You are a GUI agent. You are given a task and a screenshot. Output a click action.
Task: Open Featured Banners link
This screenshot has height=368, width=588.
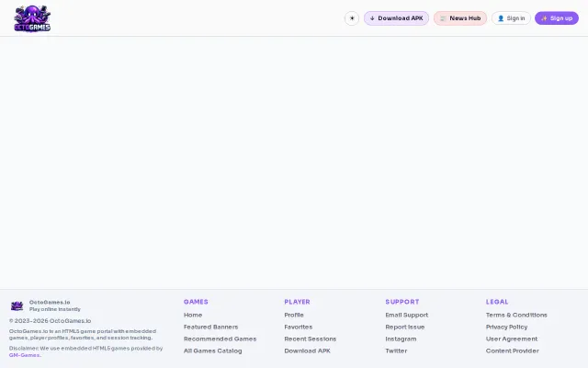210,328
